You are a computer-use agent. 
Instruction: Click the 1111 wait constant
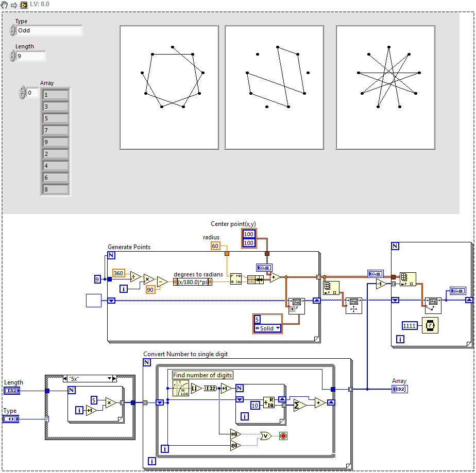pyautogui.click(x=409, y=326)
